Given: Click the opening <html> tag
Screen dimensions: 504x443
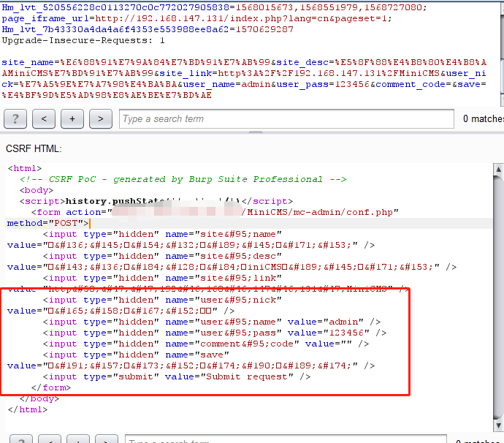Looking at the screenshot, I should (25, 168).
